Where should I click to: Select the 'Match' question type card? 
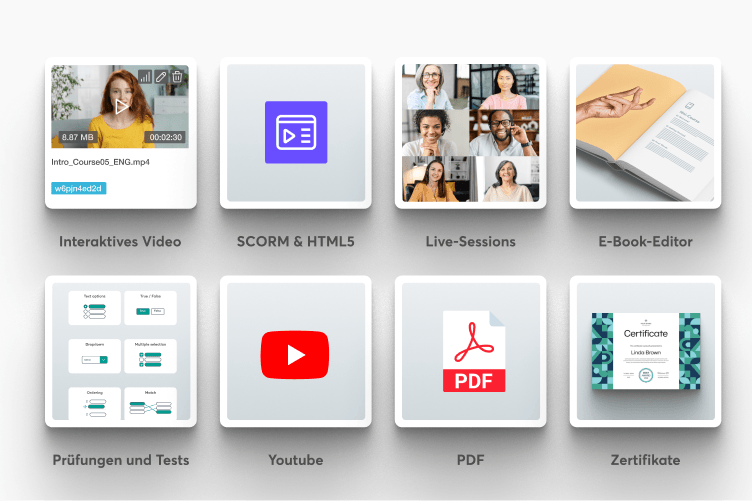(x=151, y=404)
